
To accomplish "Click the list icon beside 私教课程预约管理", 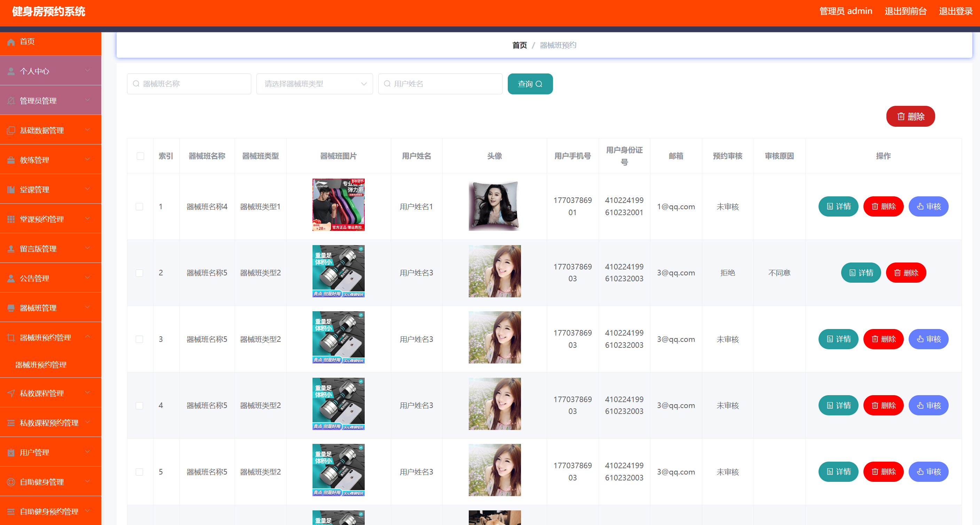I will (11, 423).
